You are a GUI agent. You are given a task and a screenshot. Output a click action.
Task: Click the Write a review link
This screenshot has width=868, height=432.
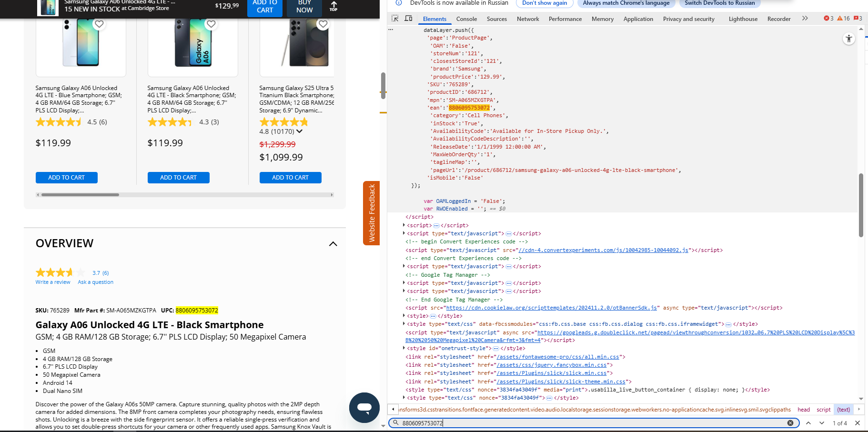53,282
